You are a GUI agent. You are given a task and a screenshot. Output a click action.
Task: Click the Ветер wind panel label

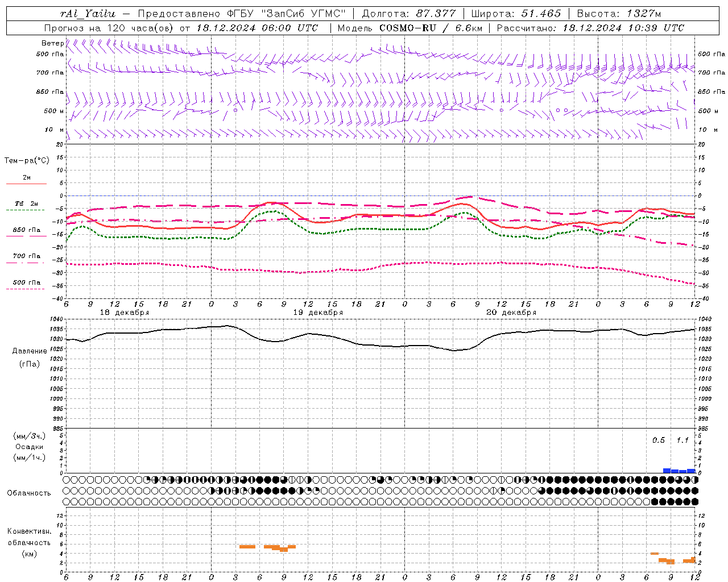click(52, 43)
